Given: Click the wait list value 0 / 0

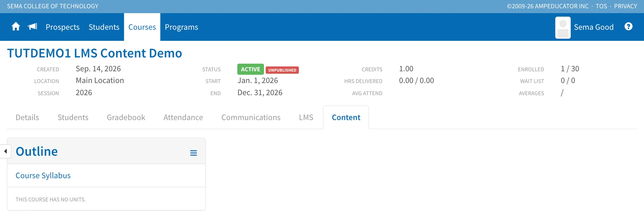Looking at the screenshot, I should pos(568,80).
